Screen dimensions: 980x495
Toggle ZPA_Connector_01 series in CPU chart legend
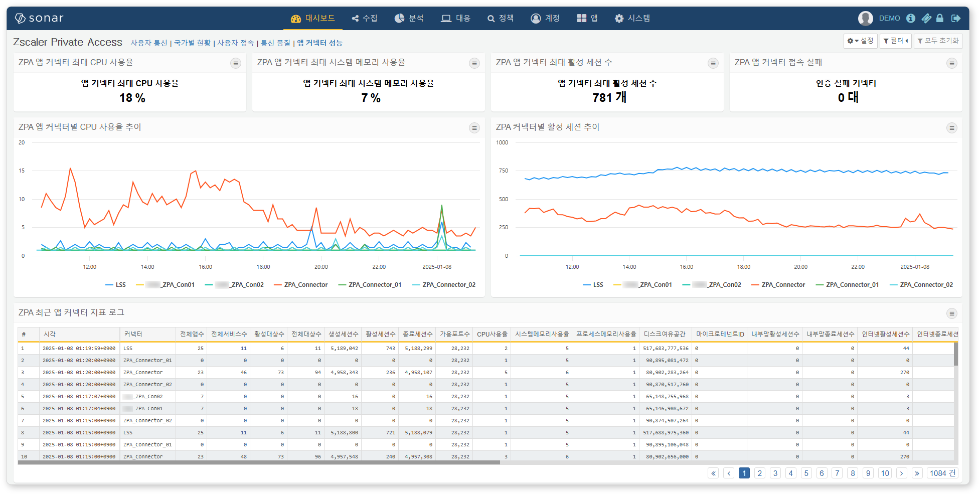370,285
